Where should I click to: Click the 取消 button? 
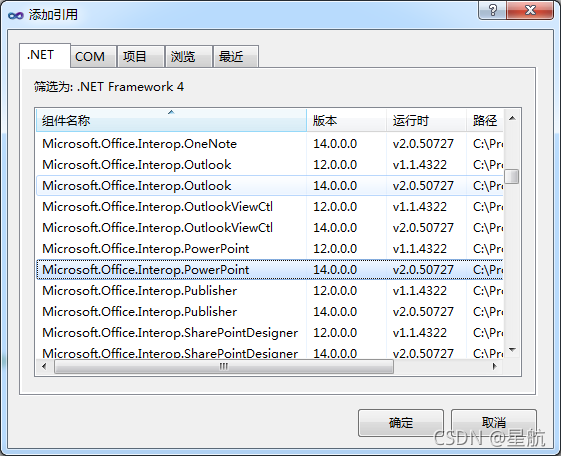click(494, 423)
